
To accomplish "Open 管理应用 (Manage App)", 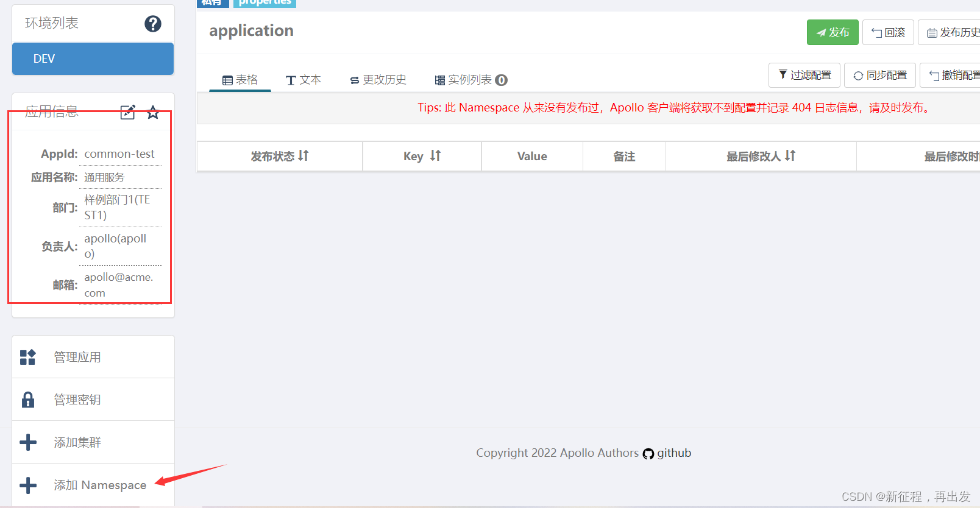I will coord(93,357).
